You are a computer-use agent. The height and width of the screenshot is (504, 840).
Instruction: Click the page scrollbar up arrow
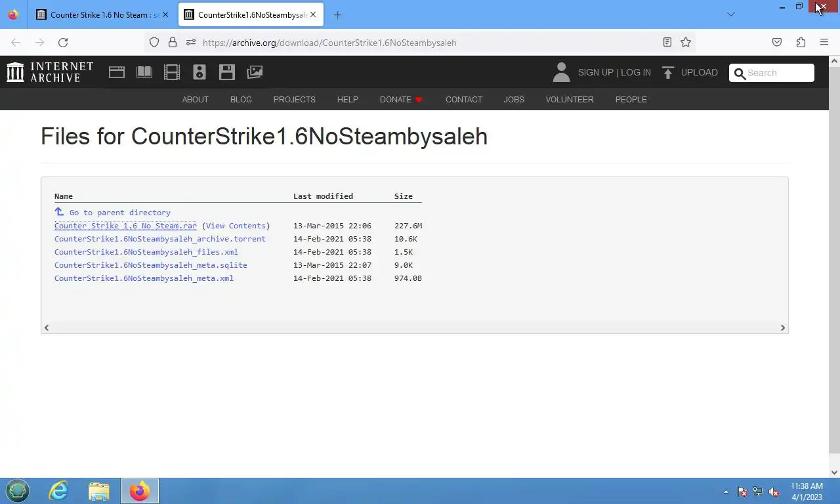tap(834, 61)
